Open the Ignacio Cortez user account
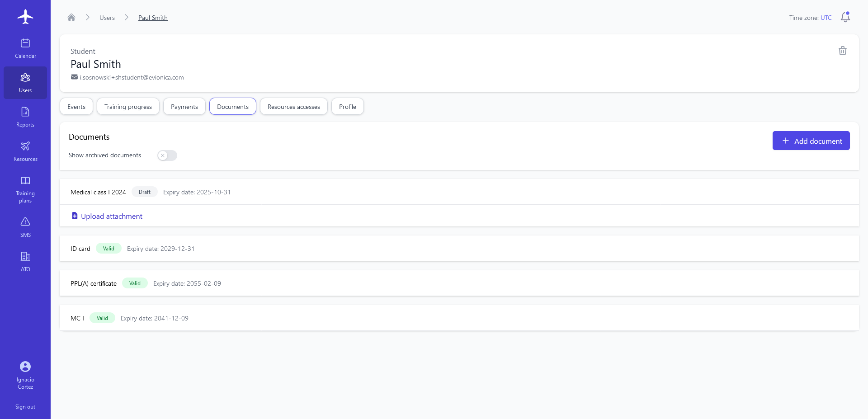 [x=25, y=375]
